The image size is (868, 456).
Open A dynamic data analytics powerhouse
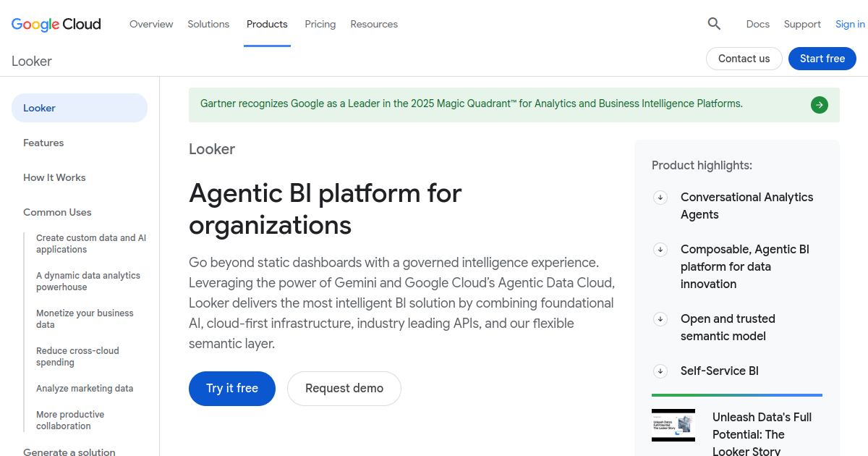coord(88,282)
